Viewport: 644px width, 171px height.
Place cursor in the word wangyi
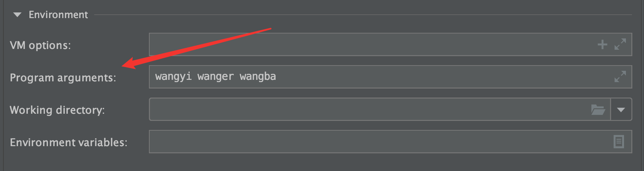tap(173, 77)
